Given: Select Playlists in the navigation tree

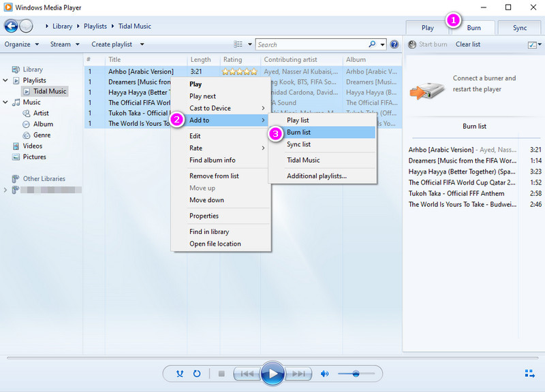Looking at the screenshot, I should 35,80.
